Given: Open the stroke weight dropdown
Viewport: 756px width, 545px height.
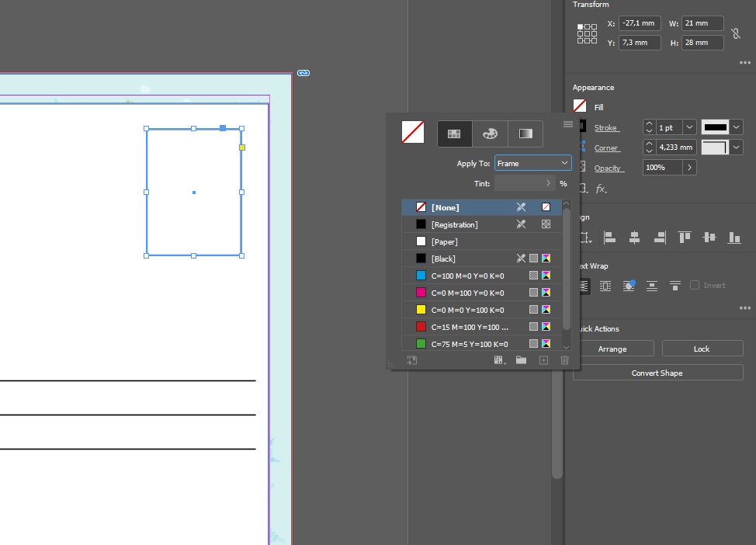Looking at the screenshot, I should 689,127.
